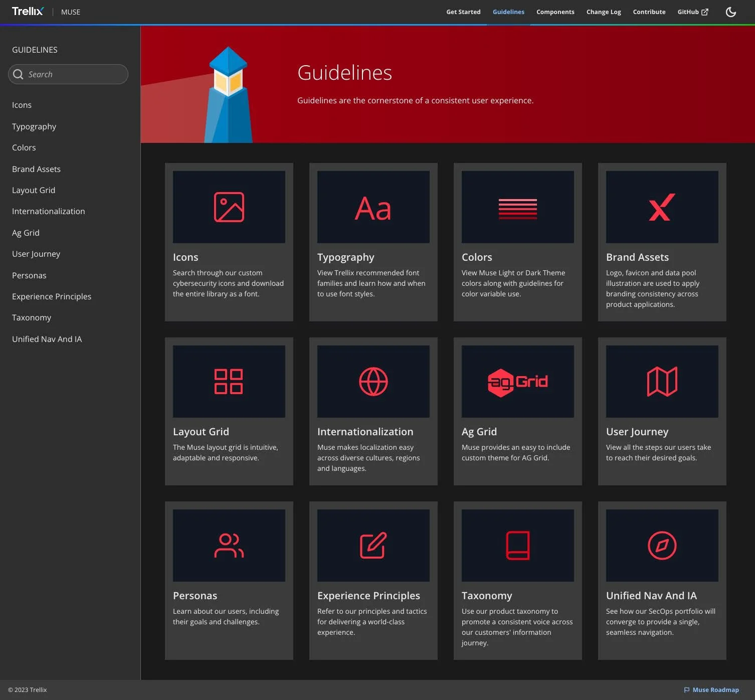This screenshot has height=700, width=755.
Task: Select the Typography Aa thumbnail
Action: click(x=373, y=207)
